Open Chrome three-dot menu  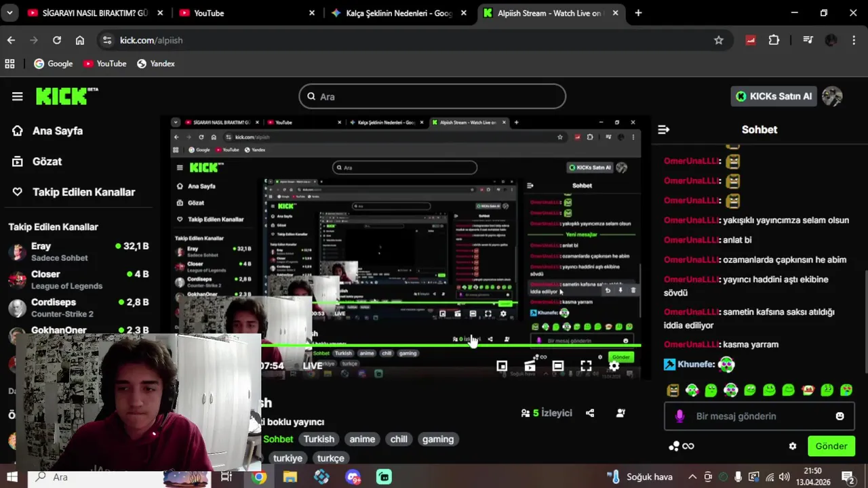pos(854,40)
